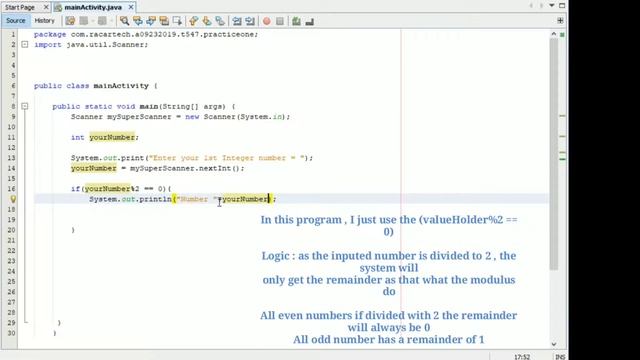Toggle Highlight Search in editor toolbar

point(164,21)
